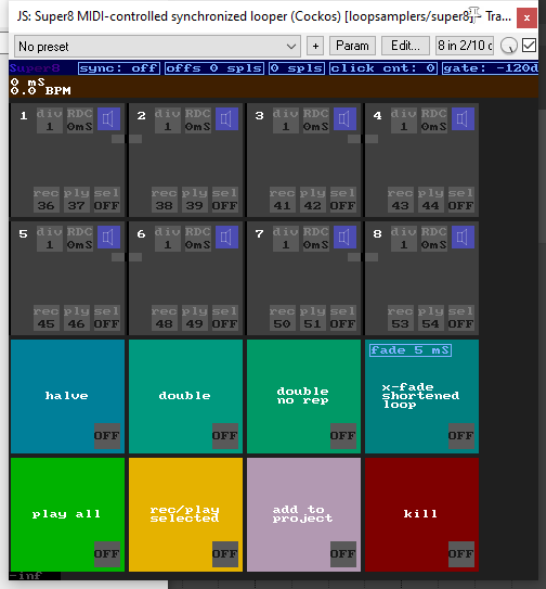Toggle sel OFF on loop 4
Viewport: 546px width, 589px height.
point(461,200)
